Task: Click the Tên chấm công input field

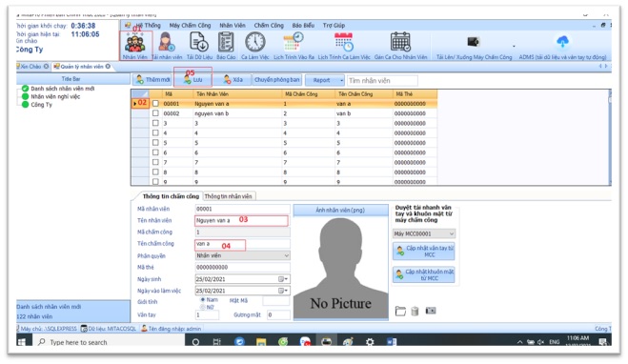Action: point(242,244)
